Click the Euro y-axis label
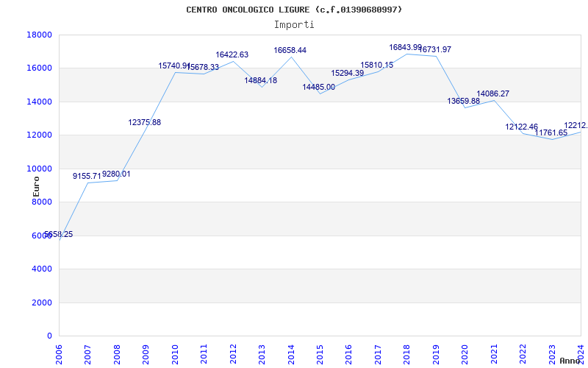This screenshot has height=368, width=588. [x=36, y=185]
